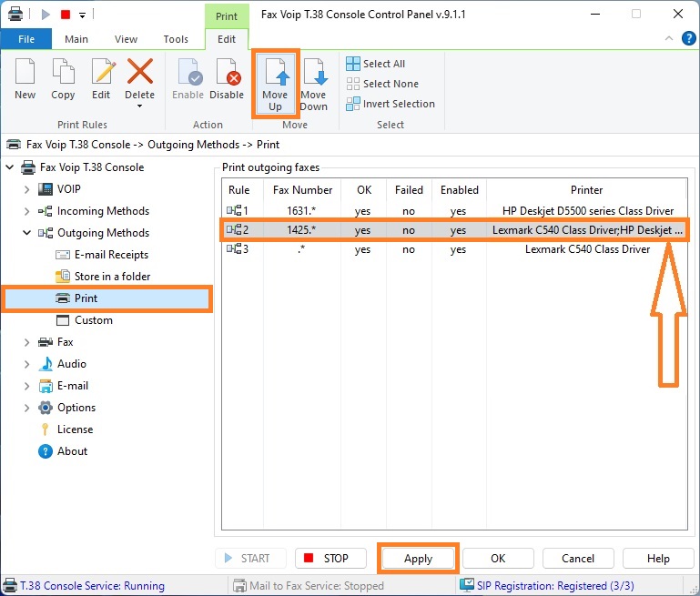This screenshot has height=596, width=700.
Task: Click the E-mail tree icon
Action: click(x=46, y=386)
